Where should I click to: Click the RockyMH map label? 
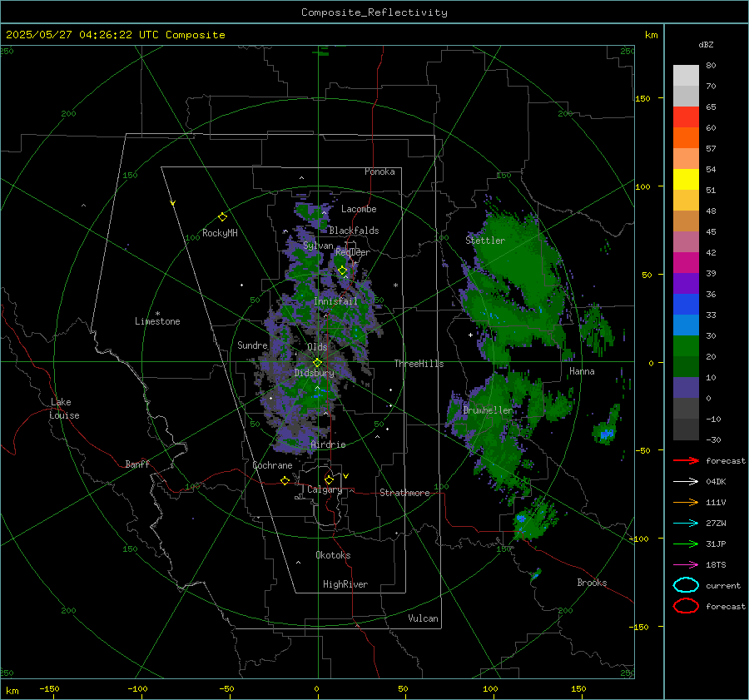(220, 233)
